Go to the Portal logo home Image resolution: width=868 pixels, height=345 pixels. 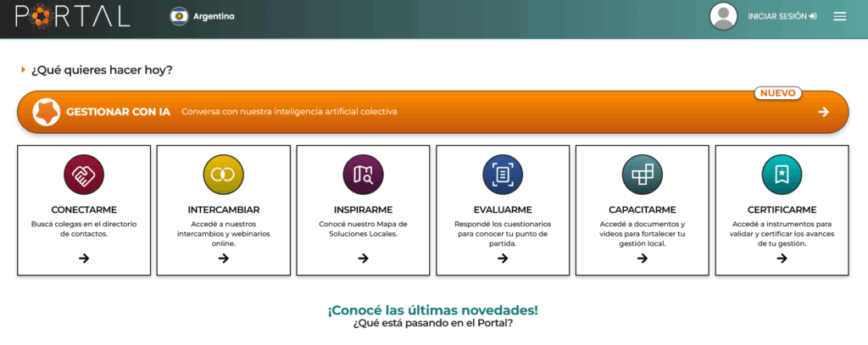[73, 16]
